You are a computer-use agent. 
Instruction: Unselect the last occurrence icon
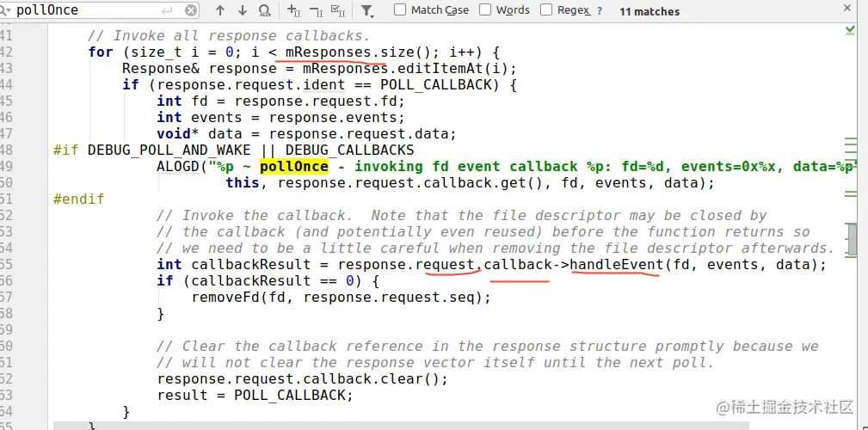pos(316,10)
